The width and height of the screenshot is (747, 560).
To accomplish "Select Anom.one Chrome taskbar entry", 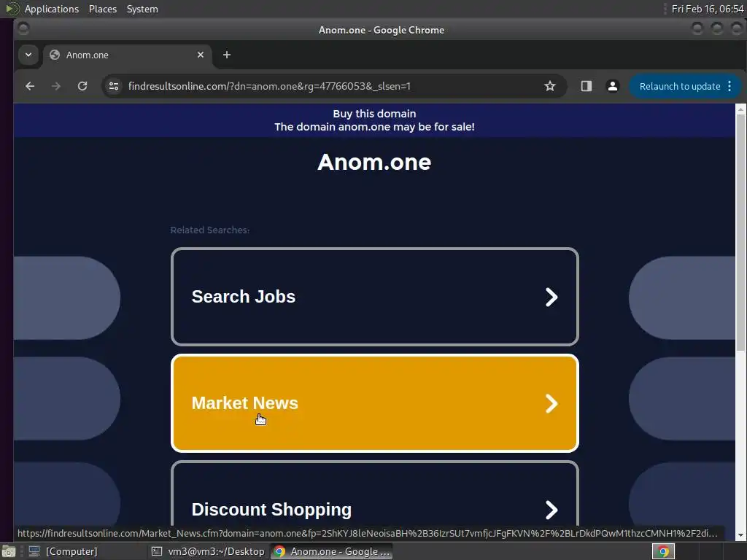I will [332, 551].
